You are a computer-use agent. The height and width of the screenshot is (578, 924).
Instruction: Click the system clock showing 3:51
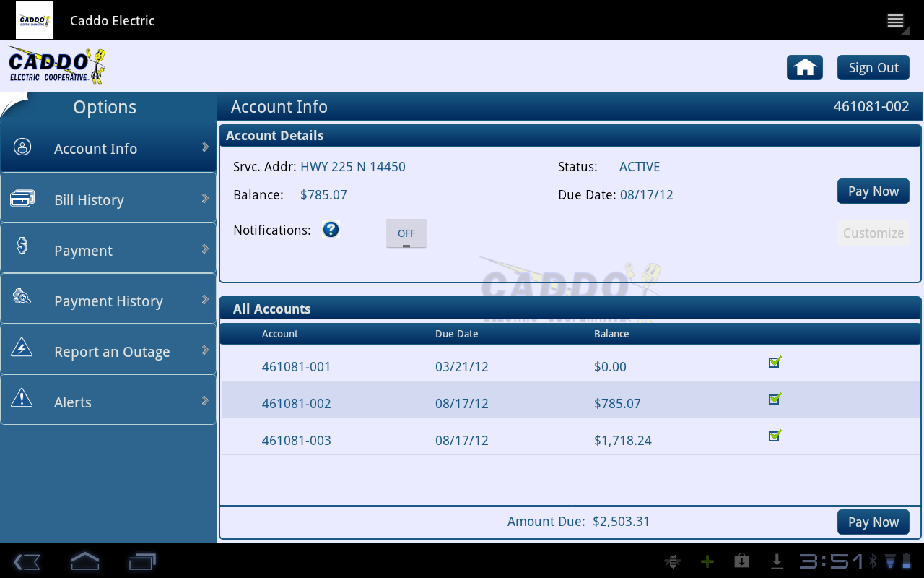pyautogui.click(x=831, y=561)
